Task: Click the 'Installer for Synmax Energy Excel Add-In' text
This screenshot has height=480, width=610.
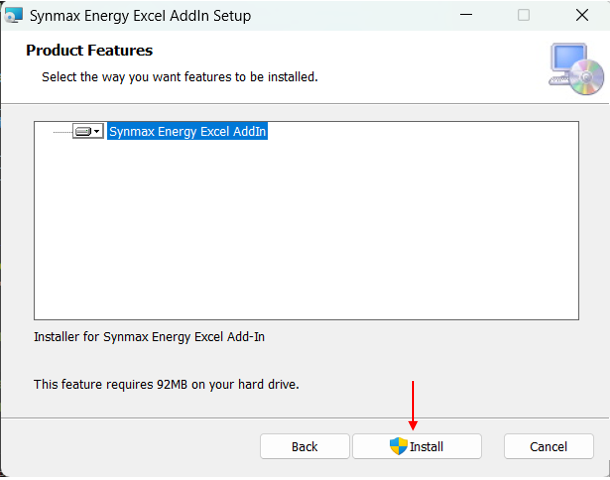Action: [149, 336]
